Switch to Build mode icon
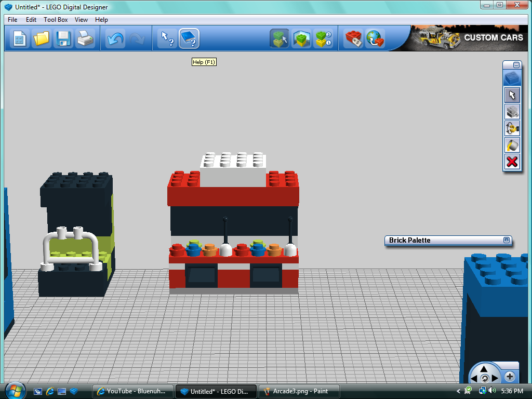Viewport: 532px width, 399px height. (x=280, y=38)
